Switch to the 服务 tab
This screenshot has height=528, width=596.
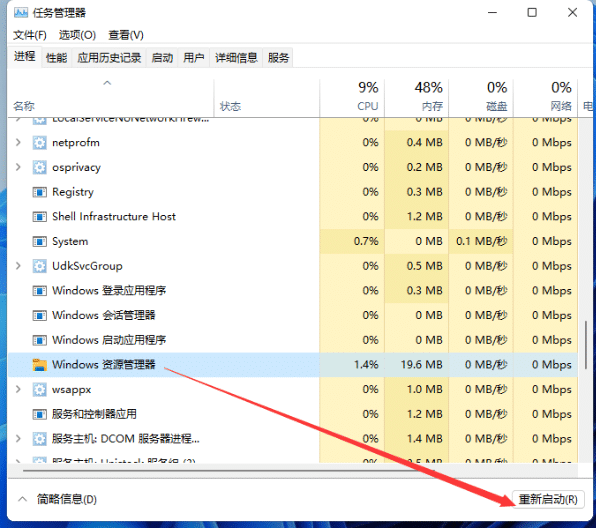pos(278,58)
